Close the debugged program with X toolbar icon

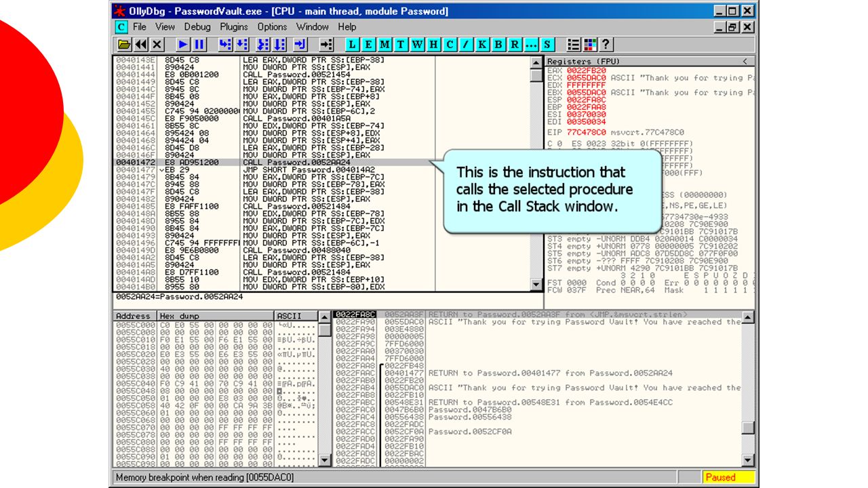157,45
